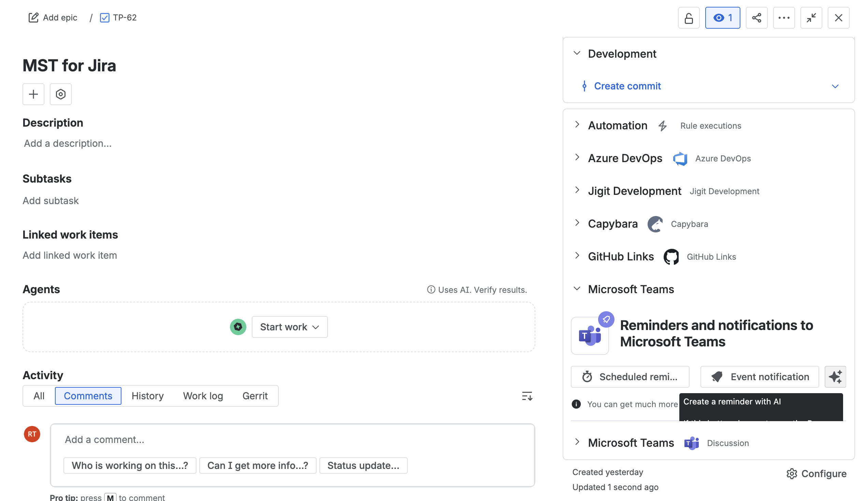Screen dimensions: 868x501
Task: Click the GitHub octocat icon
Action: point(671,257)
